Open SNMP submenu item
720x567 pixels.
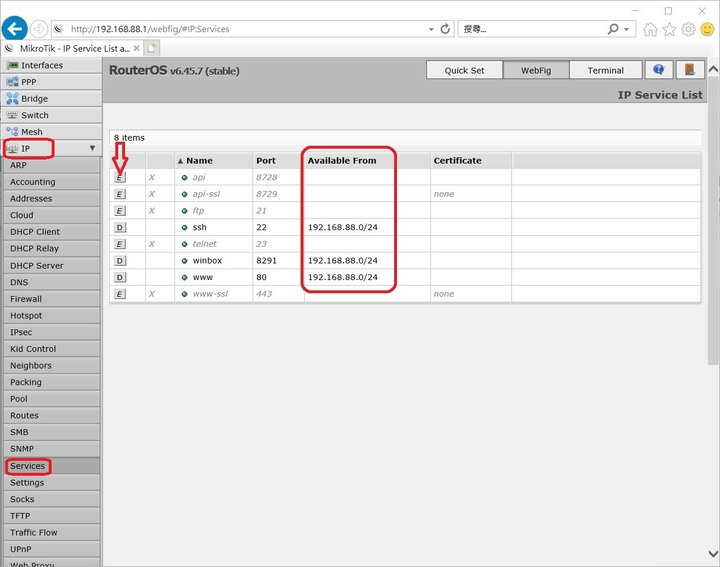point(51,449)
